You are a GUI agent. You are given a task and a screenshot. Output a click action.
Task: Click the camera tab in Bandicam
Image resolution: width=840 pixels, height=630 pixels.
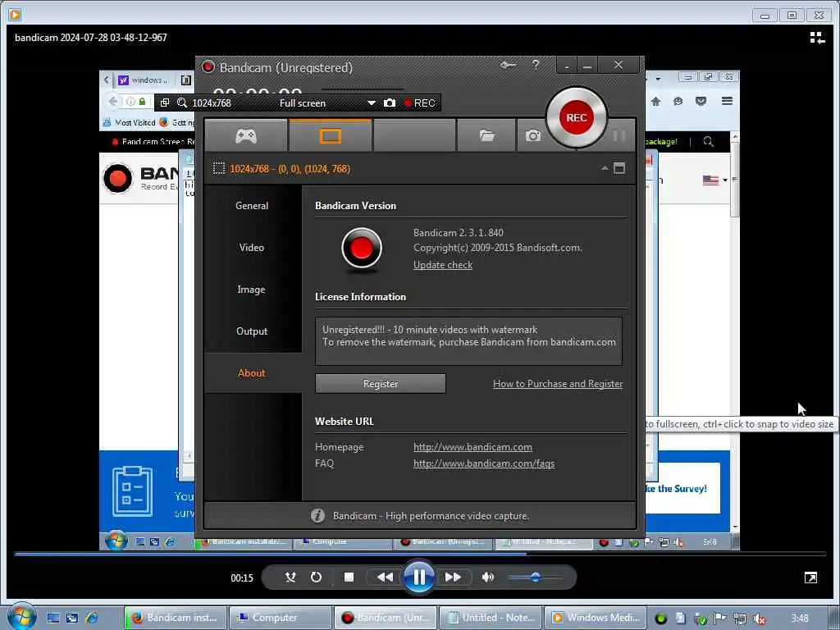pyautogui.click(x=533, y=136)
